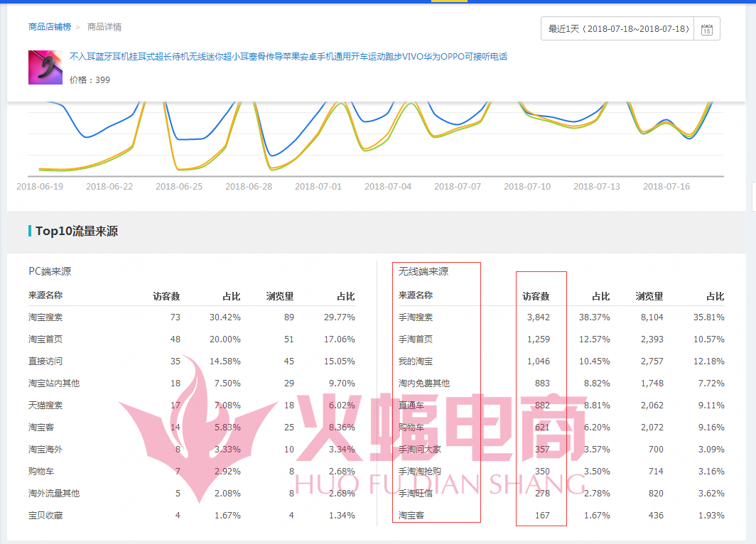Select the 淘宝搜索 row in PC sources
Image resolution: width=756 pixels, height=544 pixels.
tap(45, 317)
